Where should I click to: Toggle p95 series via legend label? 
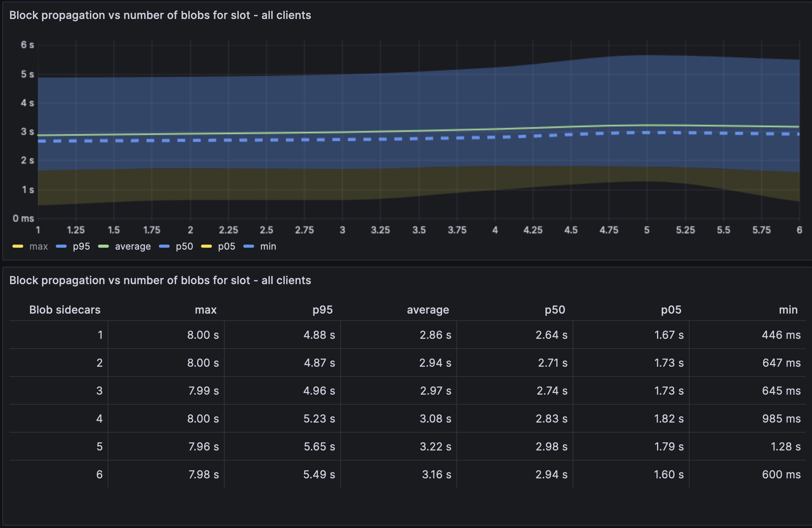pyautogui.click(x=81, y=247)
